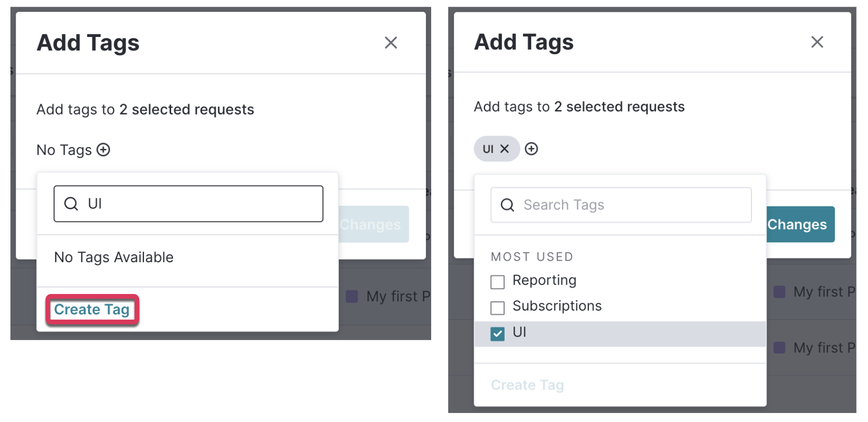This screenshot has width=868, height=422.
Task: Click the disabled Changes button on left
Action: 374,224
